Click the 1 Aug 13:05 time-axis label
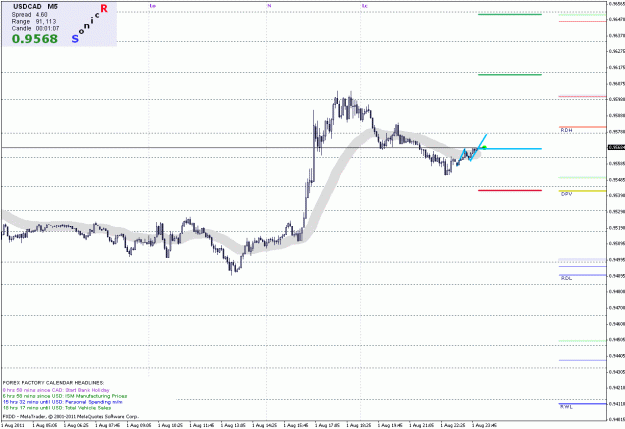This screenshot has width=625, height=429. click(234, 425)
